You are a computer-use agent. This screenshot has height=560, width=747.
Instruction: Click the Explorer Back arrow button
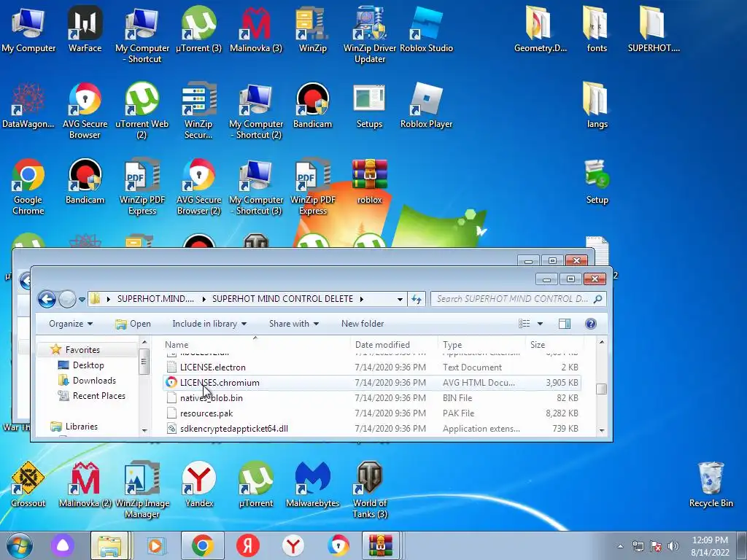47,299
